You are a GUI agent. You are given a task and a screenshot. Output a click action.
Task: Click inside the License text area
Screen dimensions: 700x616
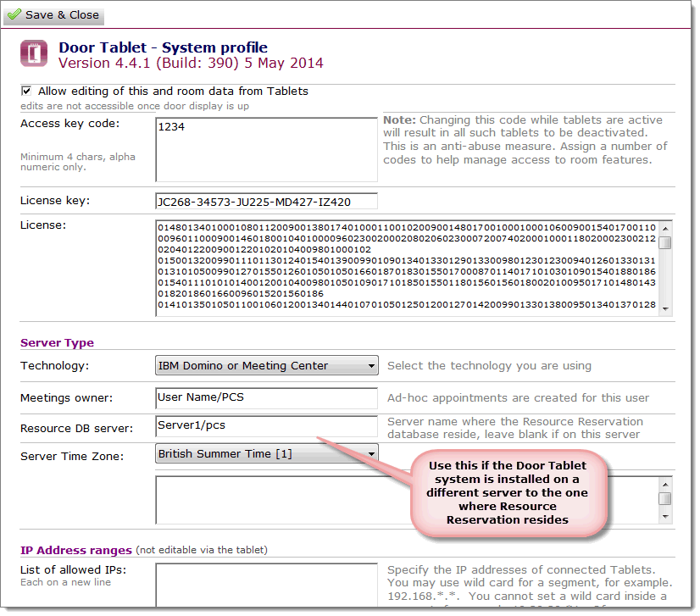pos(407,268)
